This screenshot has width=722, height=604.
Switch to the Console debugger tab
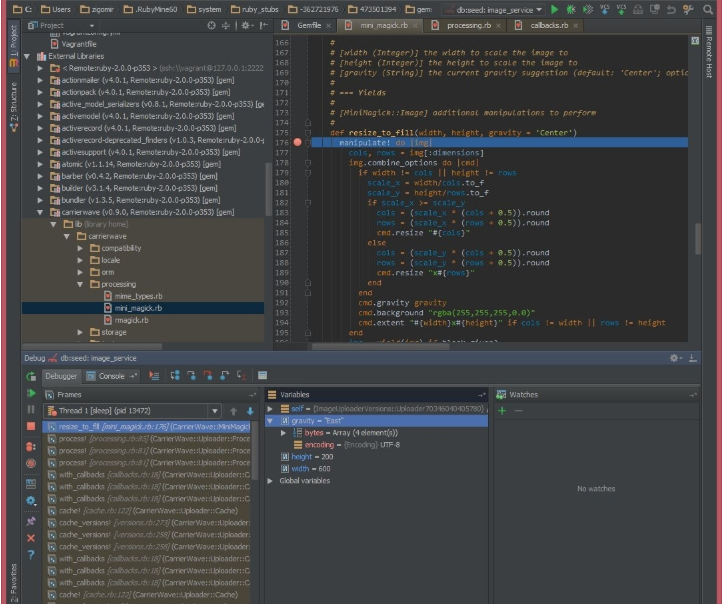tap(109, 376)
